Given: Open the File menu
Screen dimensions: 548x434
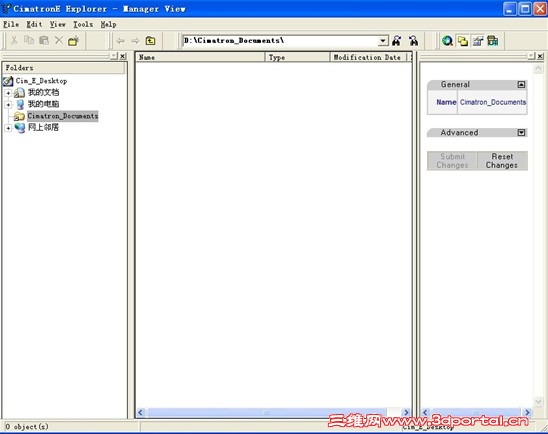Looking at the screenshot, I should (11, 24).
